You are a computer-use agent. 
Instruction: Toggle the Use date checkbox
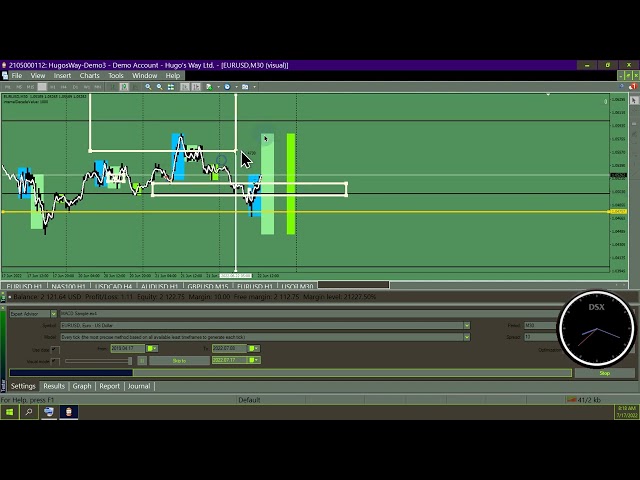(x=56, y=349)
